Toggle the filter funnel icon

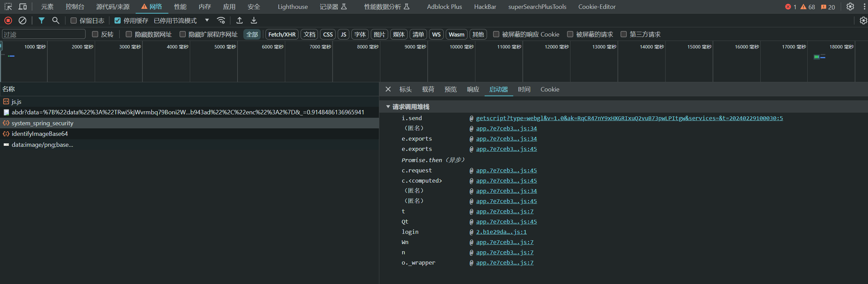click(41, 20)
